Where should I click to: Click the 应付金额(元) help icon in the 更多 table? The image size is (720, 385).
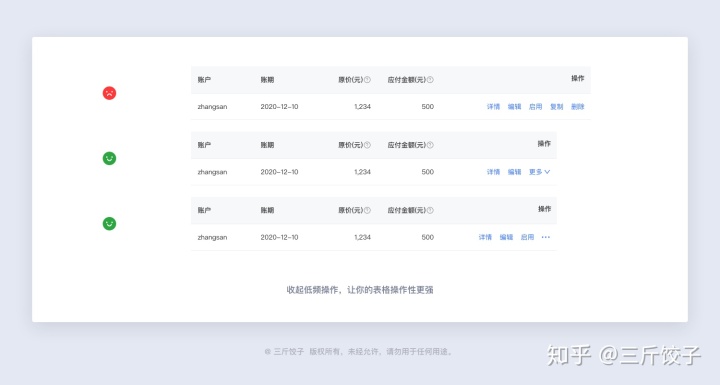(430, 145)
